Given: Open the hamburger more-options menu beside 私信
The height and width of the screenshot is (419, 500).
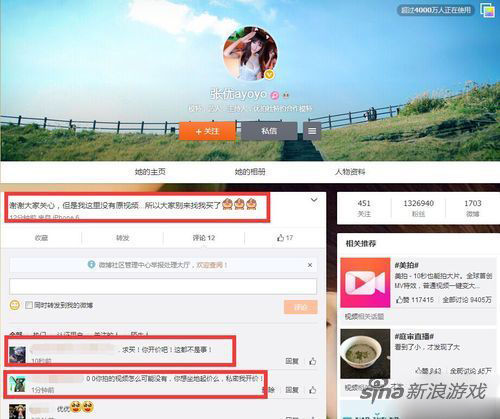Looking at the screenshot, I should [x=312, y=131].
